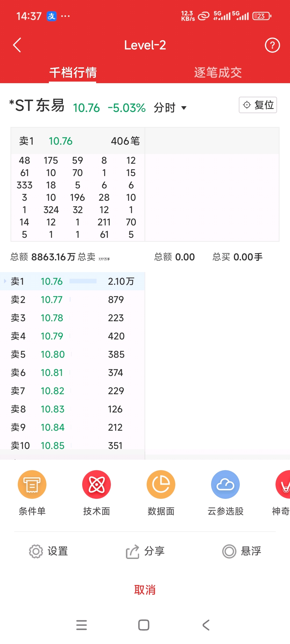
Task: Expand the 卖1 row arrow at 10.76
Action: [5, 281]
